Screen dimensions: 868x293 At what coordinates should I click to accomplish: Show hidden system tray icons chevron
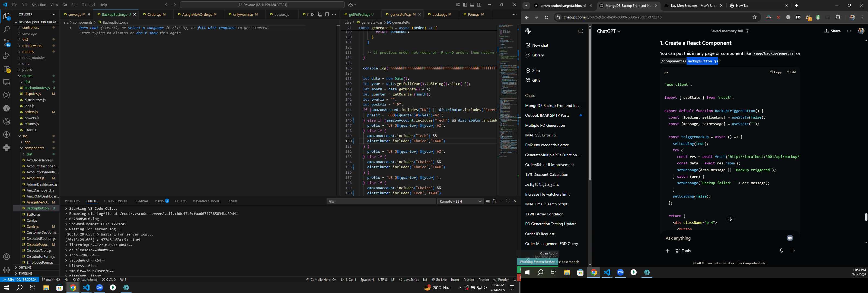[x=459, y=288]
